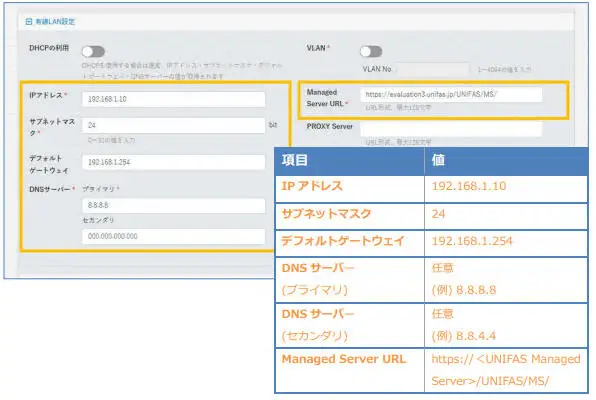The width and height of the screenshot is (596, 400).
Task: Select the https://<UNIFAS Managed Server> table value
Action: (x=506, y=370)
